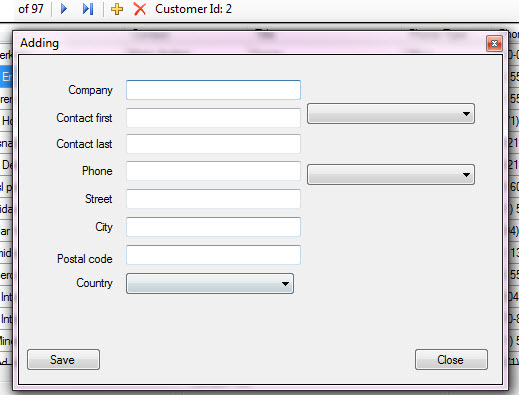Focus the Street text field
This screenshot has height=395, width=519.
click(x=213, y=199)
